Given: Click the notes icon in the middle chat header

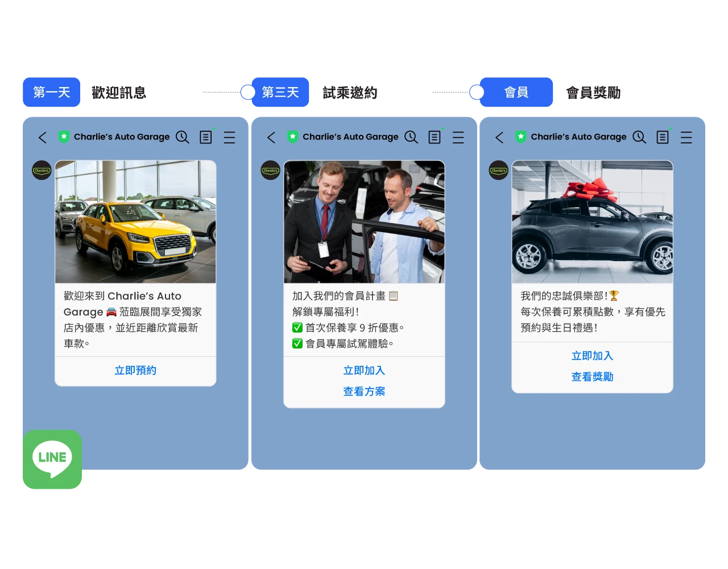Looking at the screenshot, I should [434, 137].
